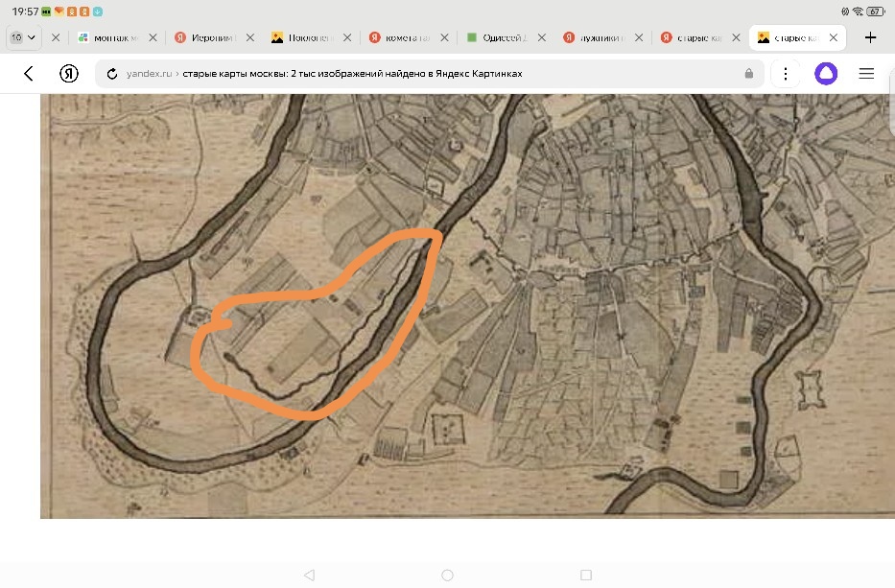The image size is (895, 588).
Task: Close the 'Одиссей' tab
Action: click(x=542, y=37)
